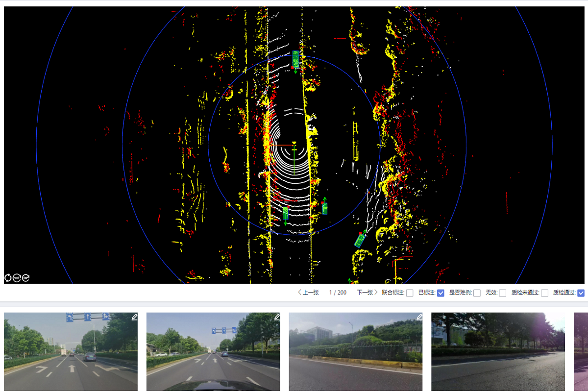Click the 1 / 200 frame counter
Screen dimensions: 588x392
(338, 293)
